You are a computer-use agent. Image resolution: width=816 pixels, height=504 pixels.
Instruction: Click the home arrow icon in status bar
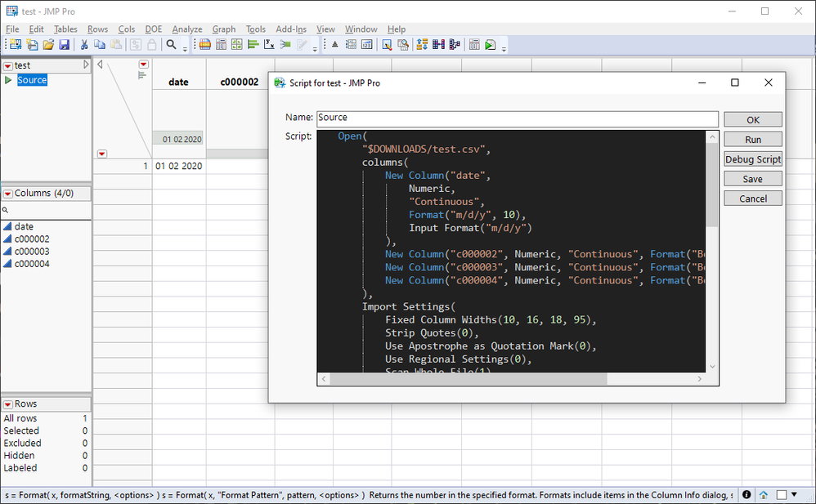click(x=764, y=495)
